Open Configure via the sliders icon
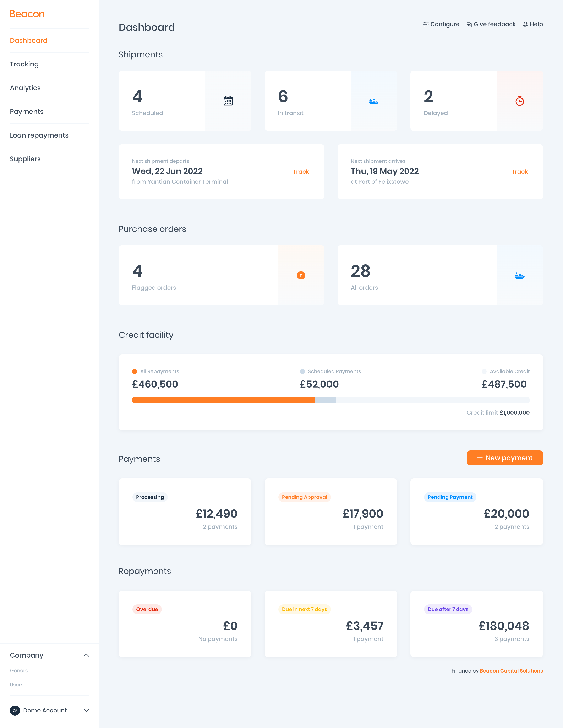 pyautogui.click(x=425, y=24)
